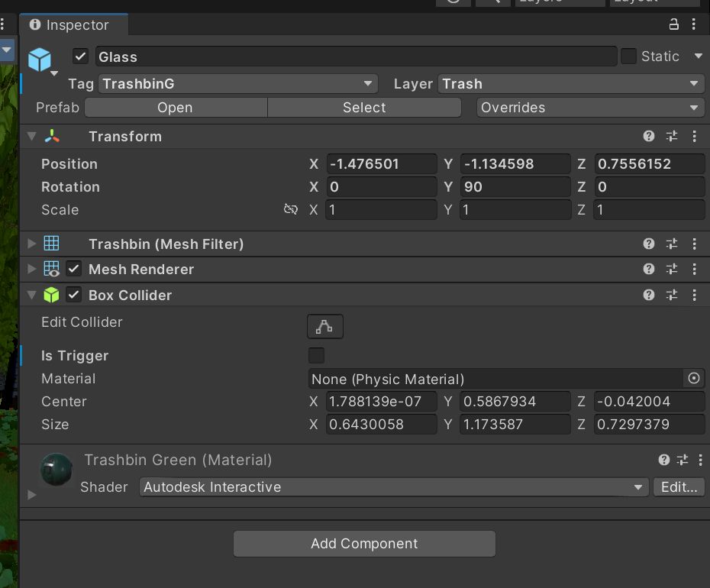The width and height of the screenshot is (710, 588).
Task: Open the Inspector tab options menu
Action: pos(694,24)
